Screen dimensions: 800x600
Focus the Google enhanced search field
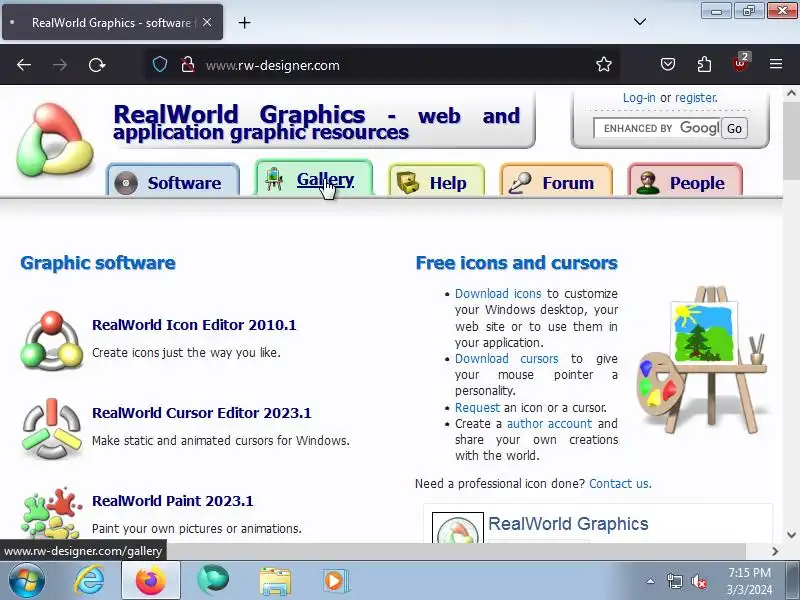(x=657, y=128)
